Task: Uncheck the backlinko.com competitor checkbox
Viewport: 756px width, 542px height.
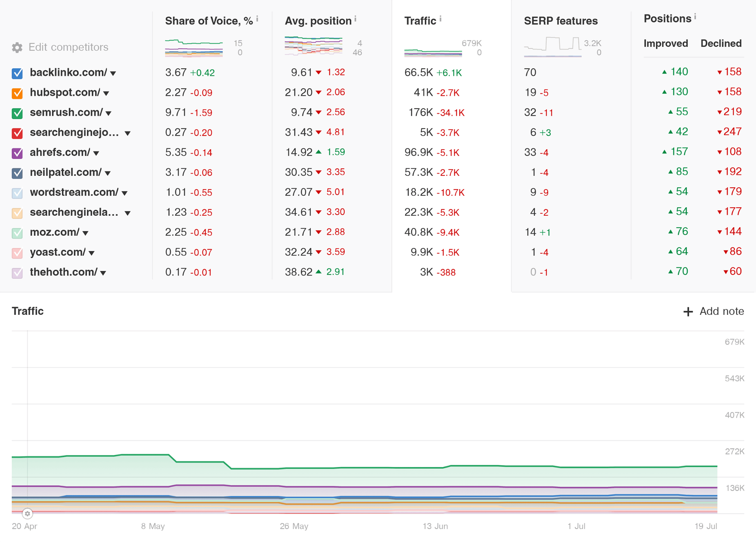Action: (17, 73)
